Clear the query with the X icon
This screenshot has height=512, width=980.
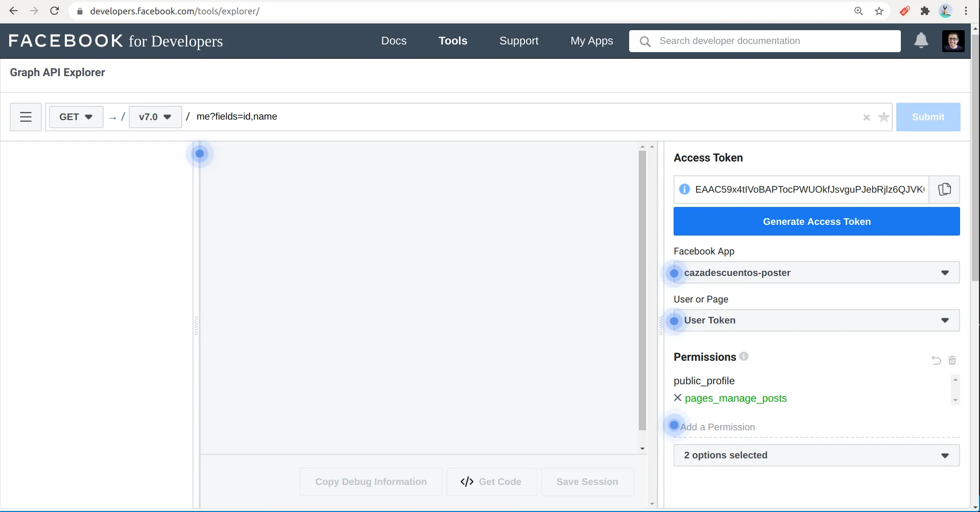click(866, 118)
